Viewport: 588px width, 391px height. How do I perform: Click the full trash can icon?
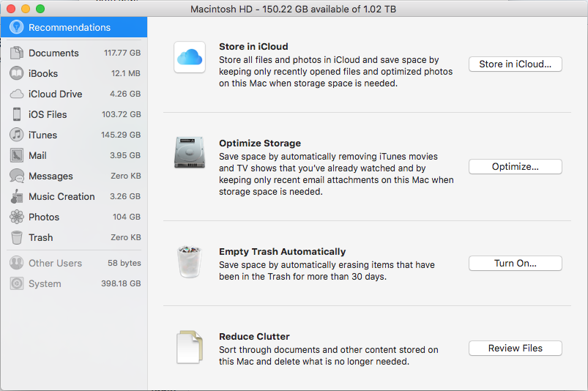pyautogui.click(x=190, y=261)
